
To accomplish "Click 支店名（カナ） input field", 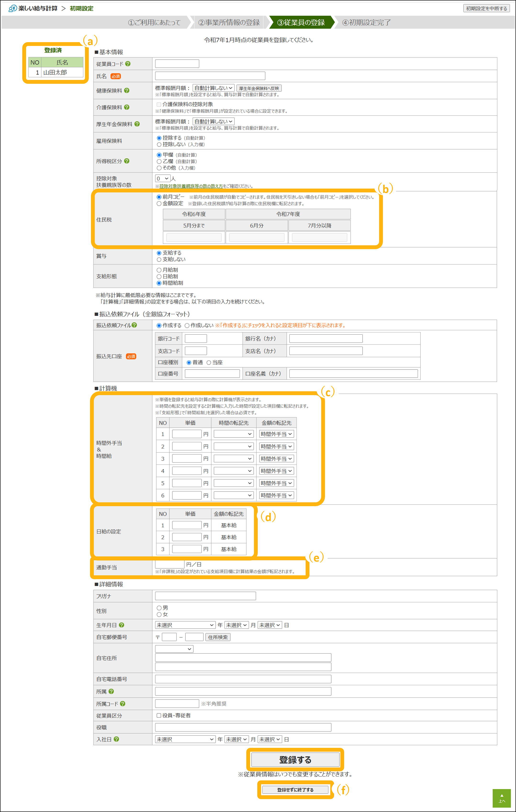I will tap(326, 351).
